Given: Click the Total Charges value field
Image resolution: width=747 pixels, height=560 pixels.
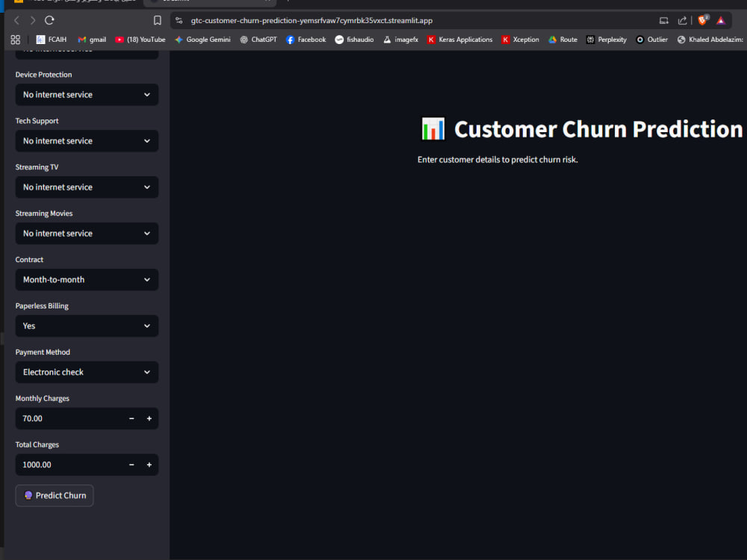Looking at the screenshot, I should pos(69,464).
